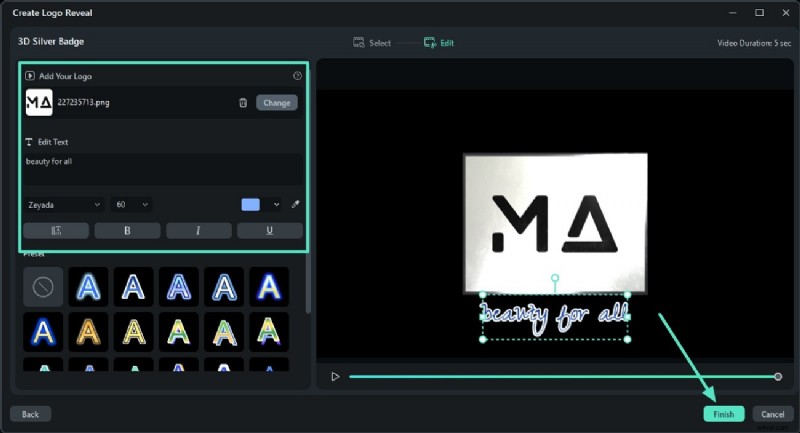The image size is (800, 433).
Task: Pick a color with the eyedropper tool
Action: (295, 205)
